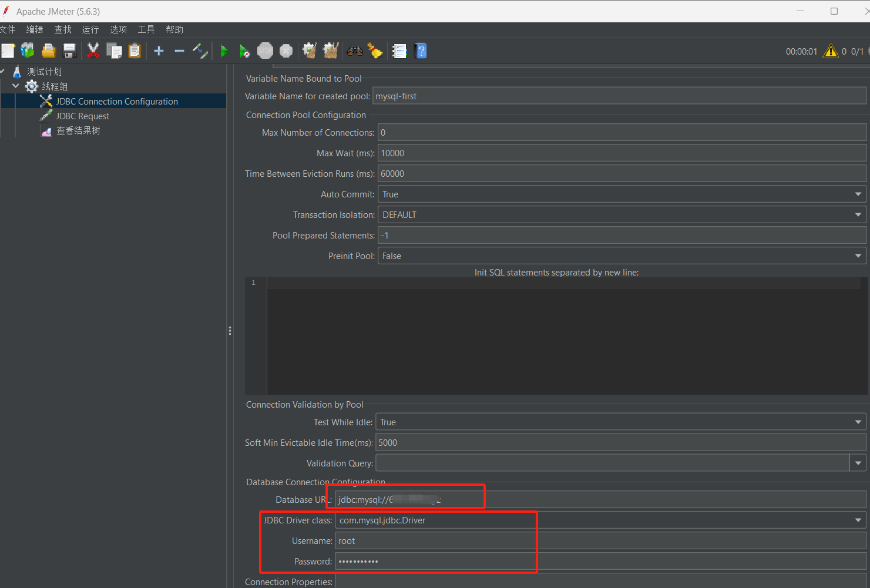870x588 pixels.
Task: Click the panel splitter handle dots
Action: pos(230,331)
